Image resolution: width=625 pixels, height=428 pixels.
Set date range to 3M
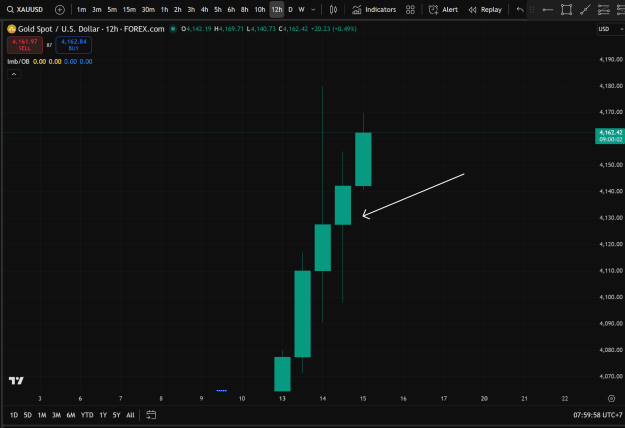56,415
